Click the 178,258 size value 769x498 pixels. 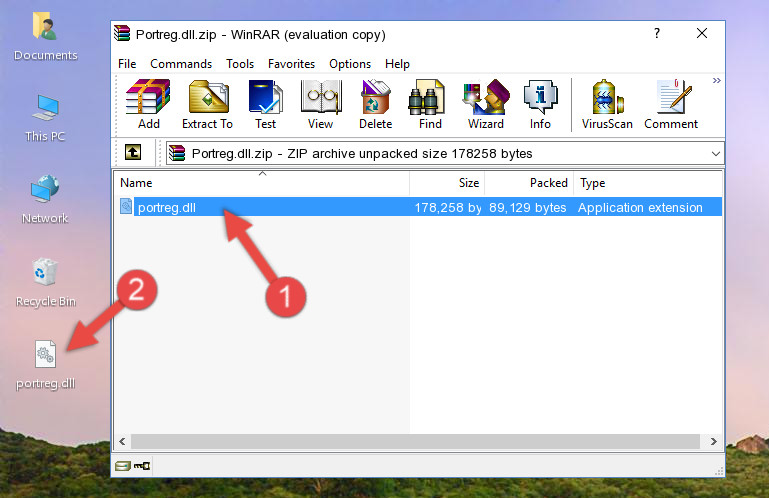(448, 208)
